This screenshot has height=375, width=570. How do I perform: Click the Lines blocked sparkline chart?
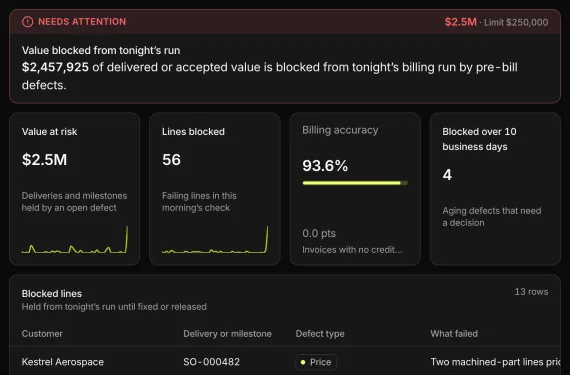215,239
